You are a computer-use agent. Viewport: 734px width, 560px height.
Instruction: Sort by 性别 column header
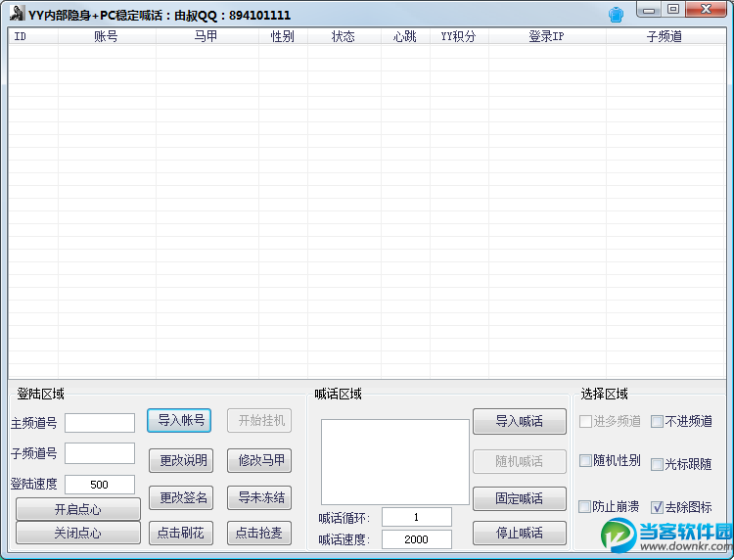[x=283, y=36]
